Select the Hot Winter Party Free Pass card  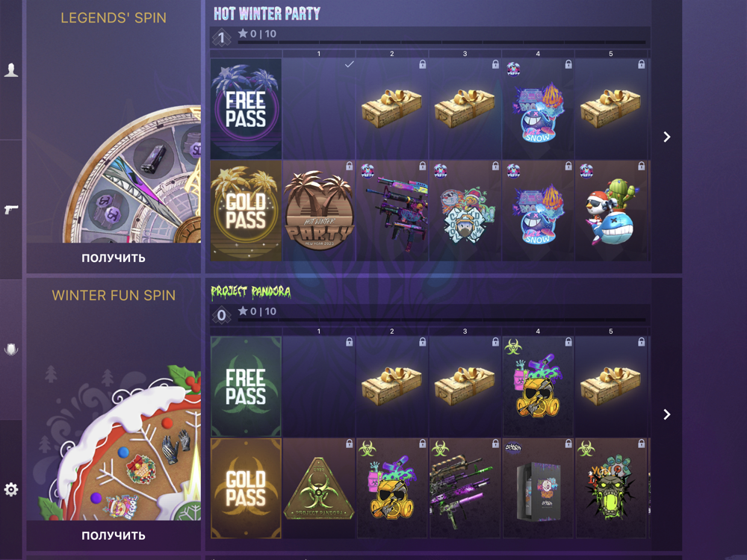246,108
